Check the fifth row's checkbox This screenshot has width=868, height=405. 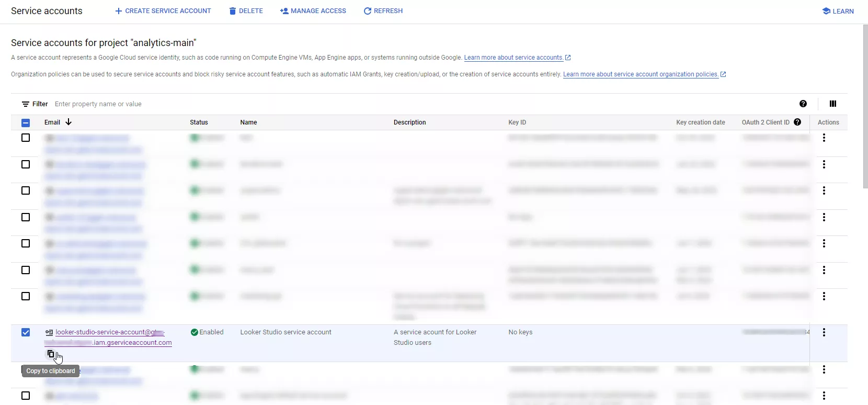point(26,243)
